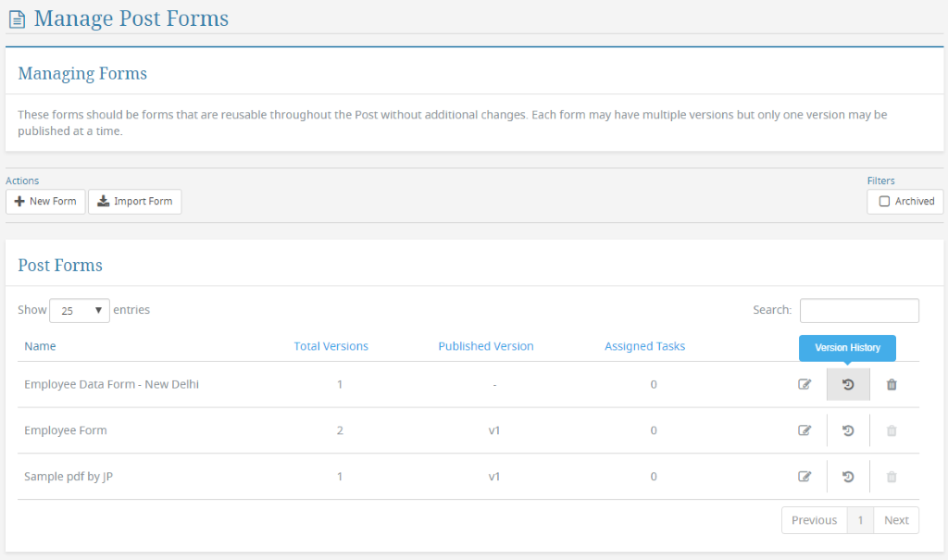This screenshot has width=948, height=560.
Task: Click the Manage Post Forms page title
Action: [131, 19]
